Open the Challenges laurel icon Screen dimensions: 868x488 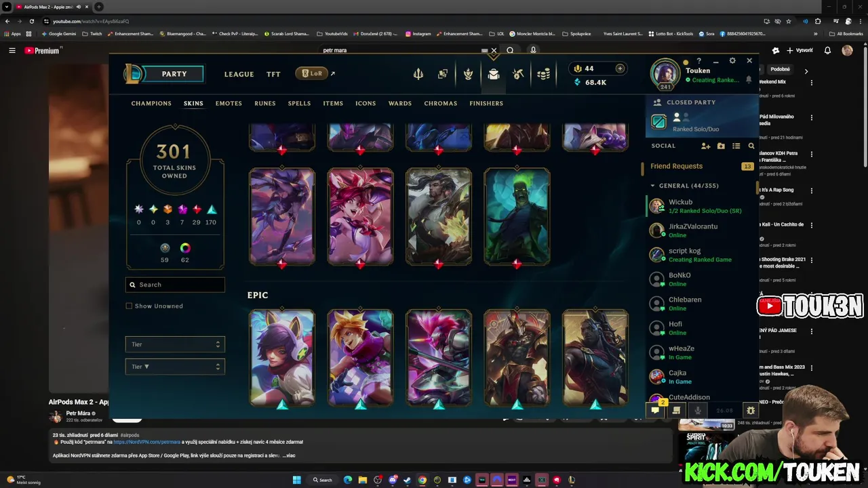pos(468,75)
